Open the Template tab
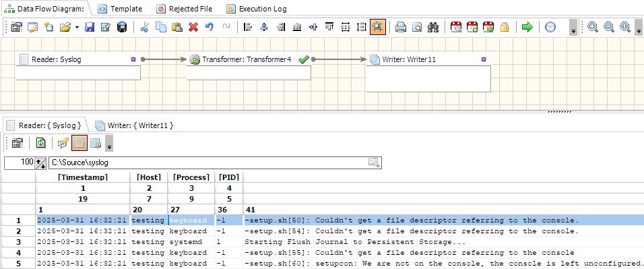This screenshot has width=644, height=269. click(x=121, y=9)
